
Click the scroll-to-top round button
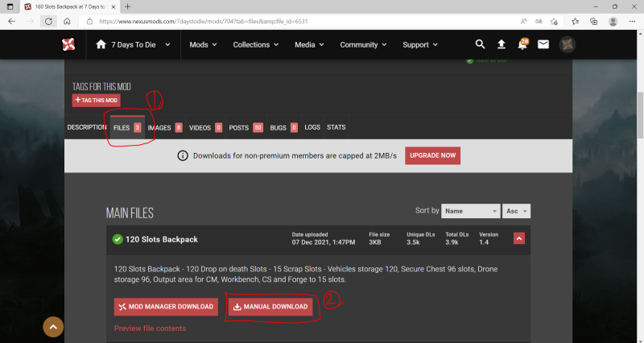click(53, 327)
